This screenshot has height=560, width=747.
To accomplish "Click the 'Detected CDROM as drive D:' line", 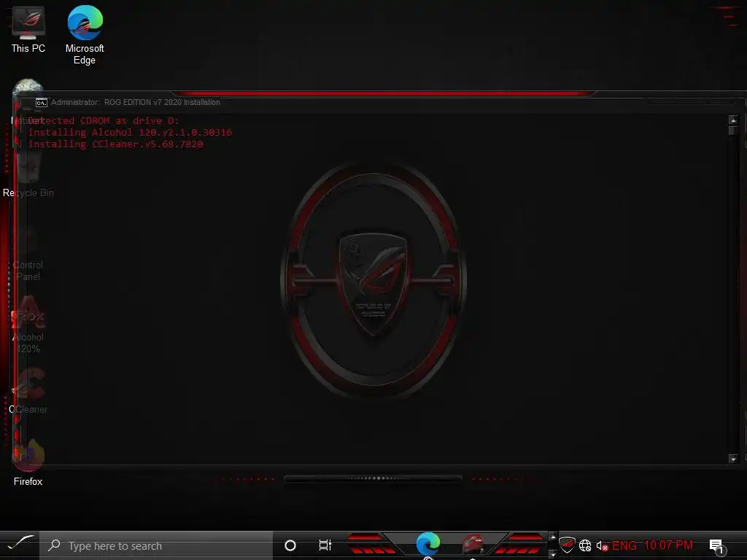I will click(104, 120).
